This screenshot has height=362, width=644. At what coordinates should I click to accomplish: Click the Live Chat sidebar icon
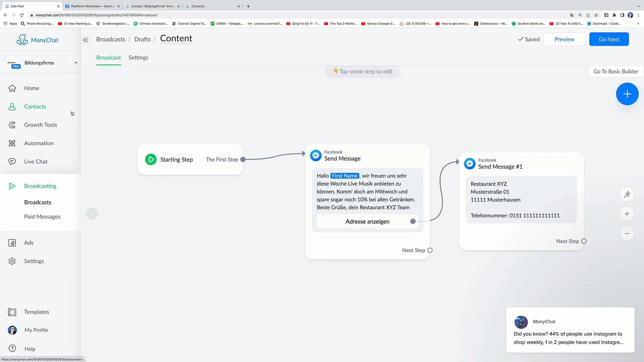coord(13,161)
